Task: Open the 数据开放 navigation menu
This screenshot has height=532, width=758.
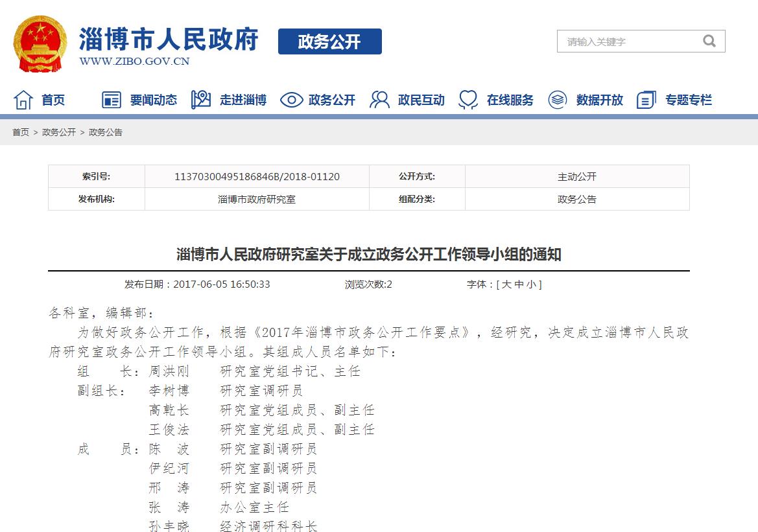Action: click(x=599, y=100)
